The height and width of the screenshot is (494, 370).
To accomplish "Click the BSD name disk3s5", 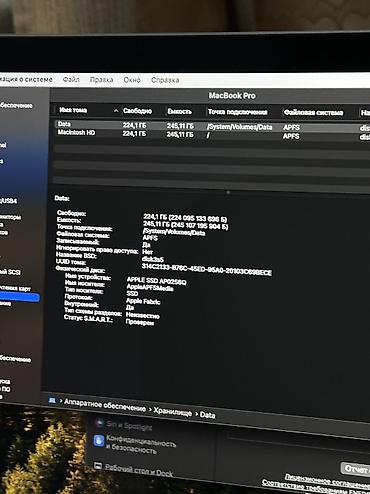I will point(153,259).
